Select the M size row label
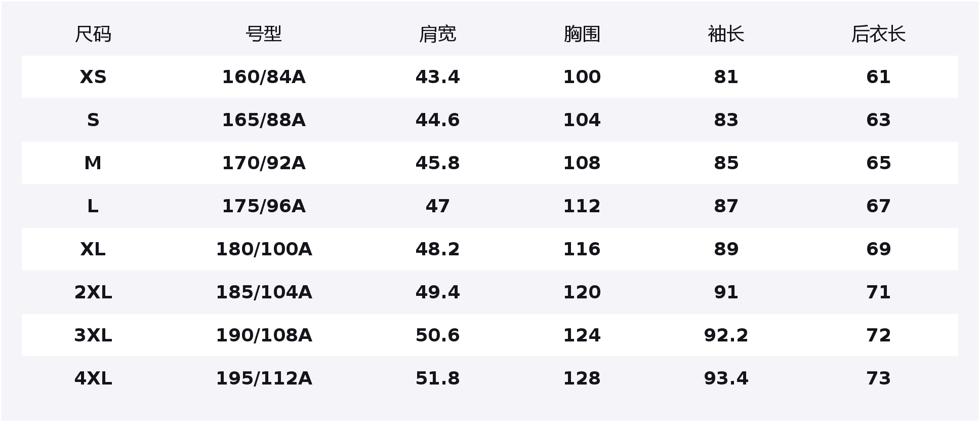The height and width of the screenshot is (422, 980). pos(93,163)
